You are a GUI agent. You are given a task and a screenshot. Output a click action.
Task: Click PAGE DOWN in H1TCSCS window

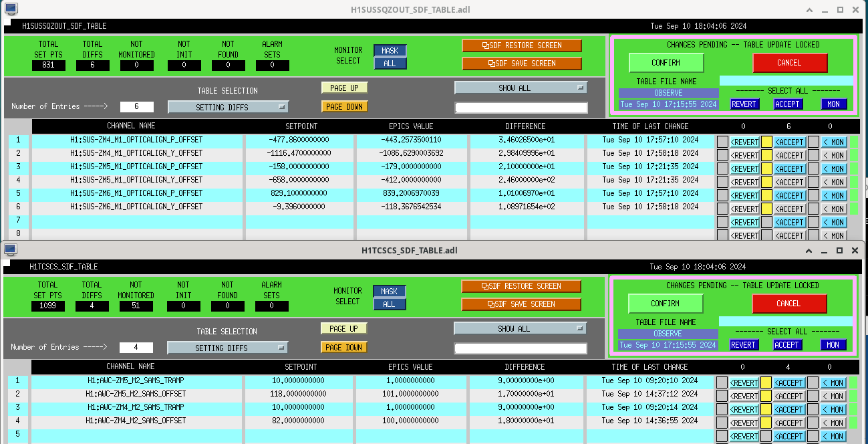[x=344, y=347]
